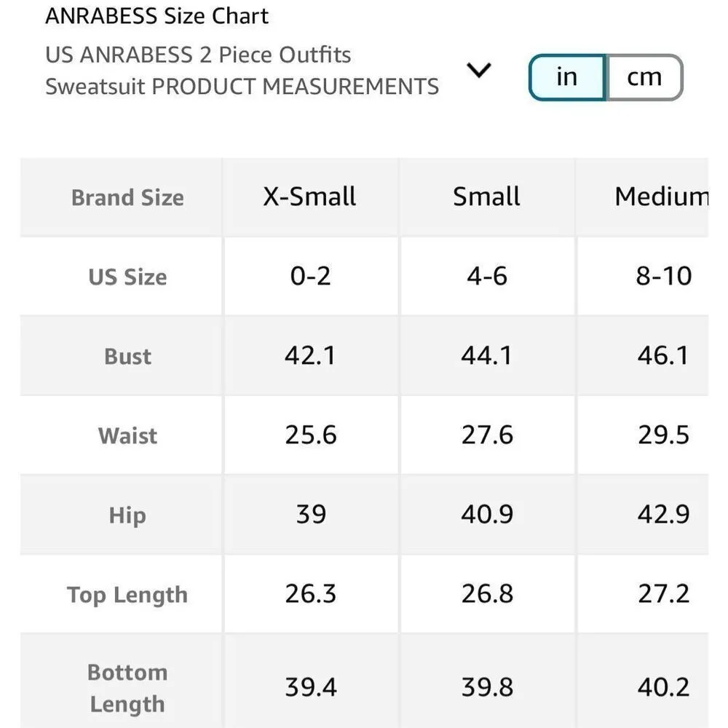
Task: Select the in unit toggle
Action: (x=566, y=77)
